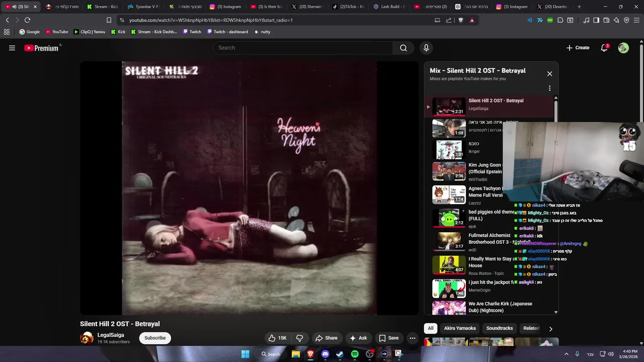Screen dimensions: 644x362
Task: Open Brave Leo AI sparkle icon
Action: point(616,20)
